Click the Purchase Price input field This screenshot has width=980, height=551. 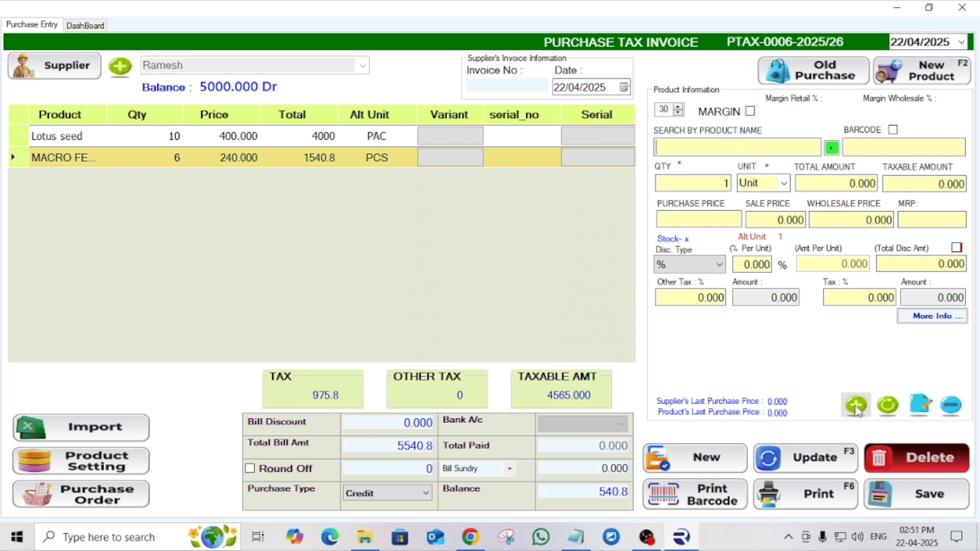[699, 219]
